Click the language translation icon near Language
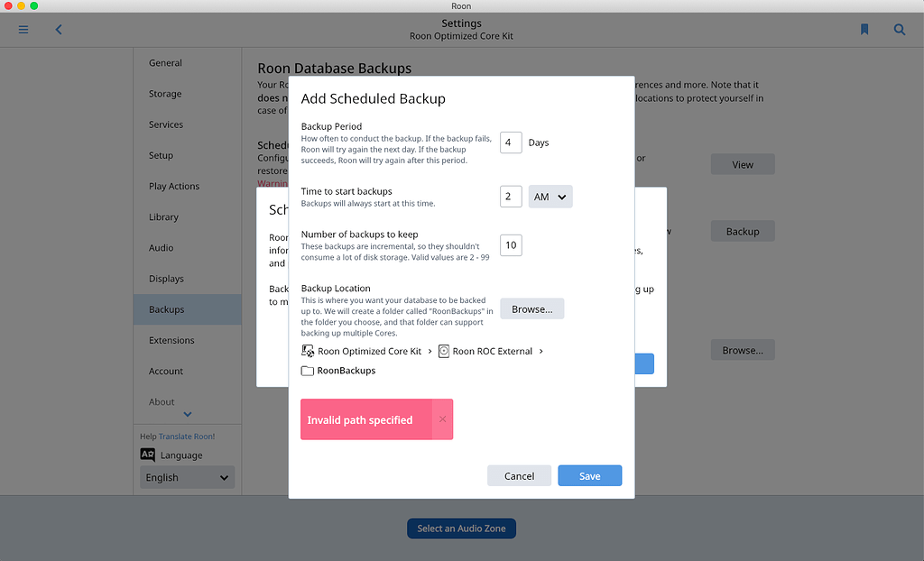The width and height of the screenshot is (924, 561). 147,455
